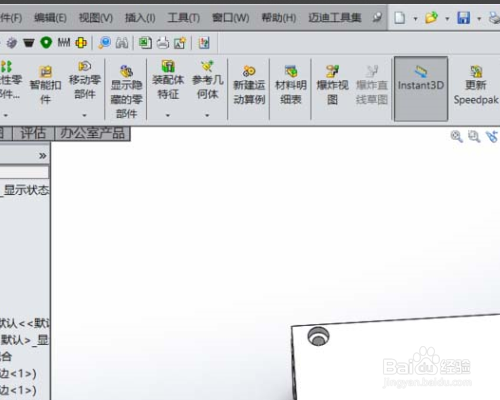500x400 pixels.
Task: Expand the feature tree panel chevron »
Action: tap(43, 156)
